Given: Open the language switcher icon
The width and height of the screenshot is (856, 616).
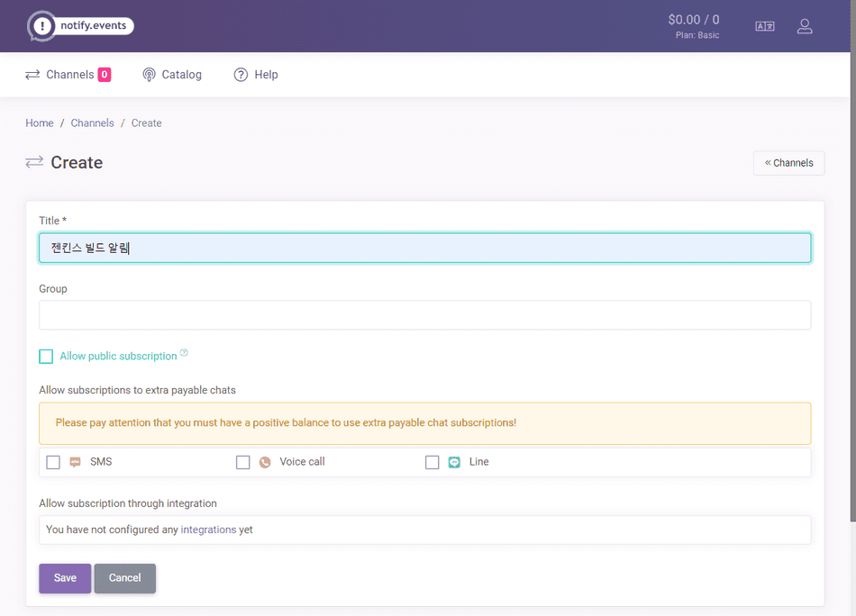Looking at the screenshot, I should tap(764, 26).
